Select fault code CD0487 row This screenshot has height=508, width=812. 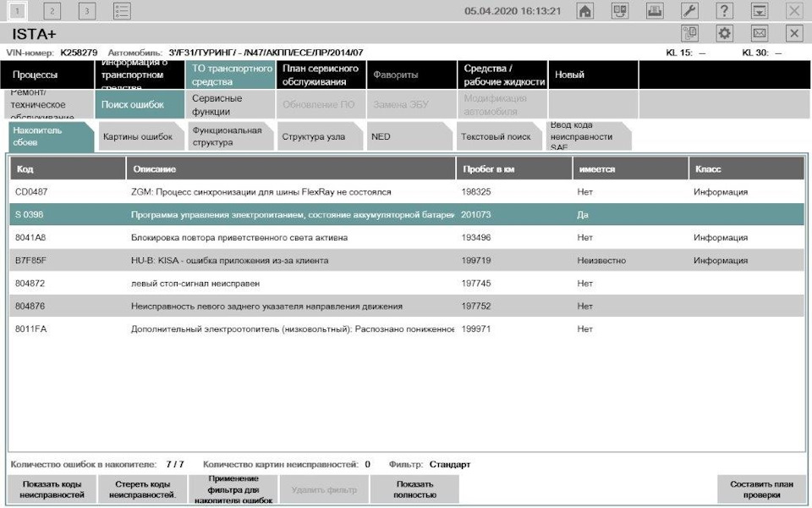point(407,192)
